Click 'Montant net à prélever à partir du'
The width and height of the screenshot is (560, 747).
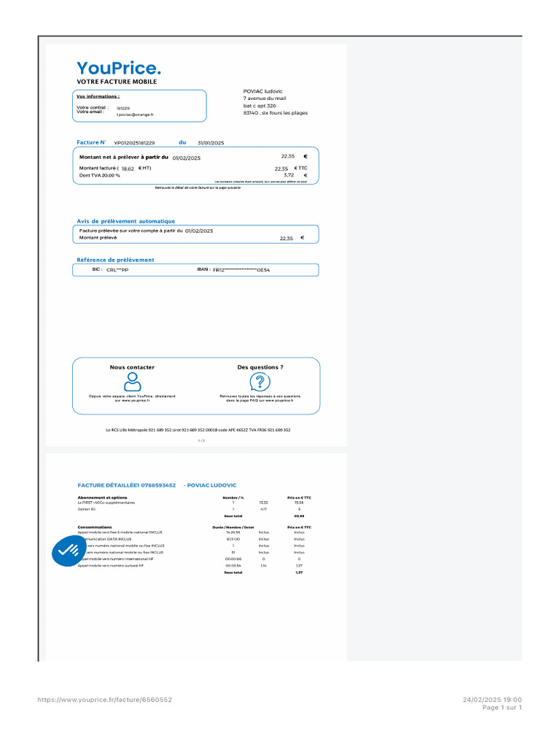[x=124, y=157]
